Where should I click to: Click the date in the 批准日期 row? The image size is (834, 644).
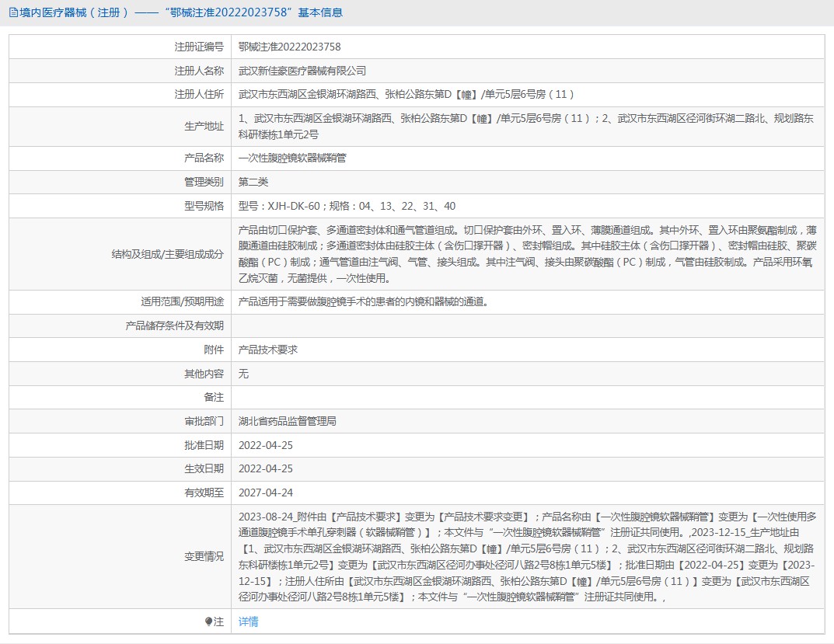pos(265,445)
